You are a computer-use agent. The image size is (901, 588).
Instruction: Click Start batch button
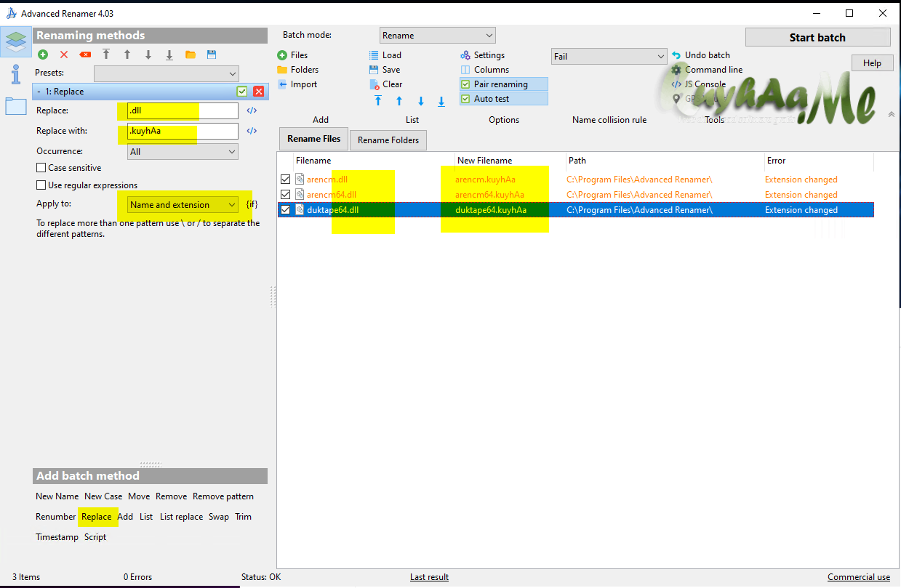tap(817, 37)
